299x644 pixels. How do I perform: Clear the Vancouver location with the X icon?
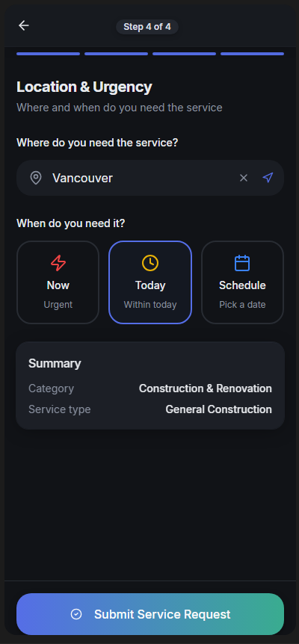coord(244,178)
